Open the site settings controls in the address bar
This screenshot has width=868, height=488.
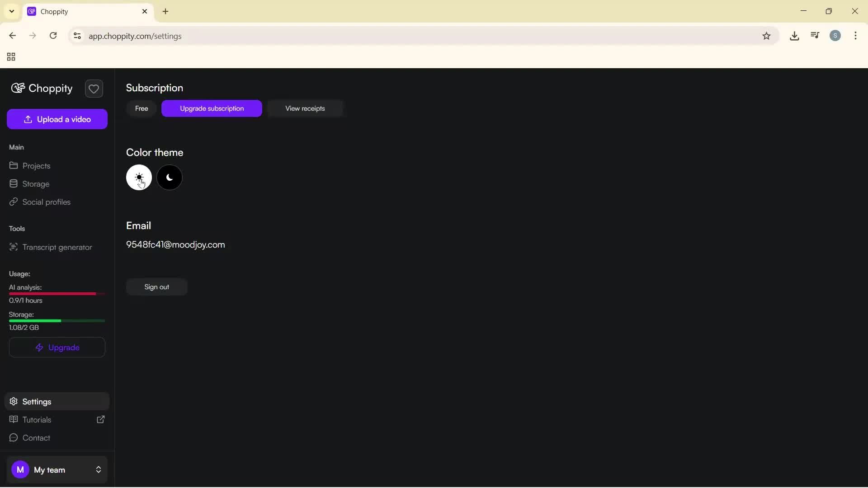click(77, 36)
